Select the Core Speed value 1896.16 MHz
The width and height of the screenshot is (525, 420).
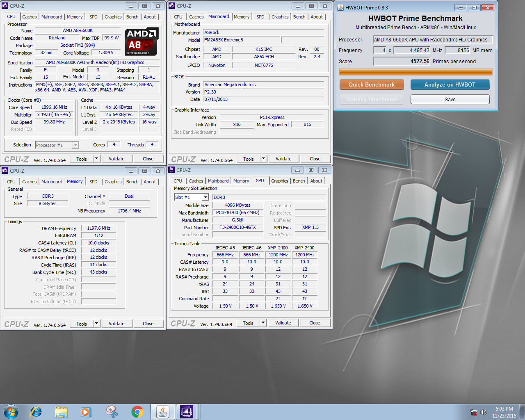click(54, 107)
